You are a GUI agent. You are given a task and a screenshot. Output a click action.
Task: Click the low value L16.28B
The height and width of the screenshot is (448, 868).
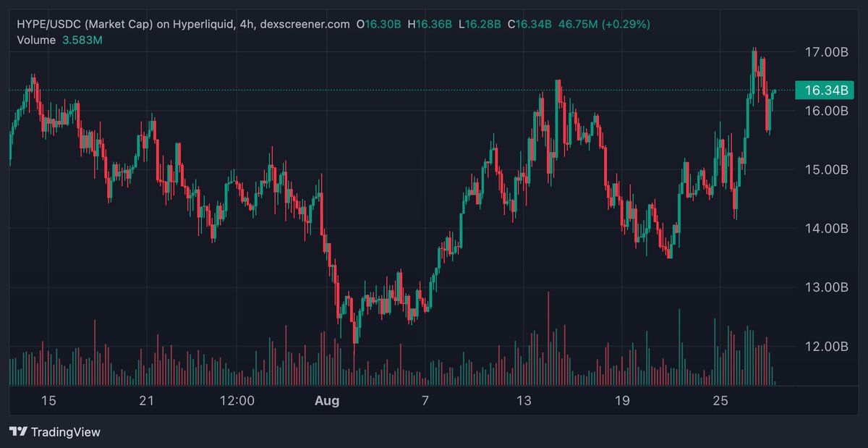pyautogui.click(x=480, y=24)
